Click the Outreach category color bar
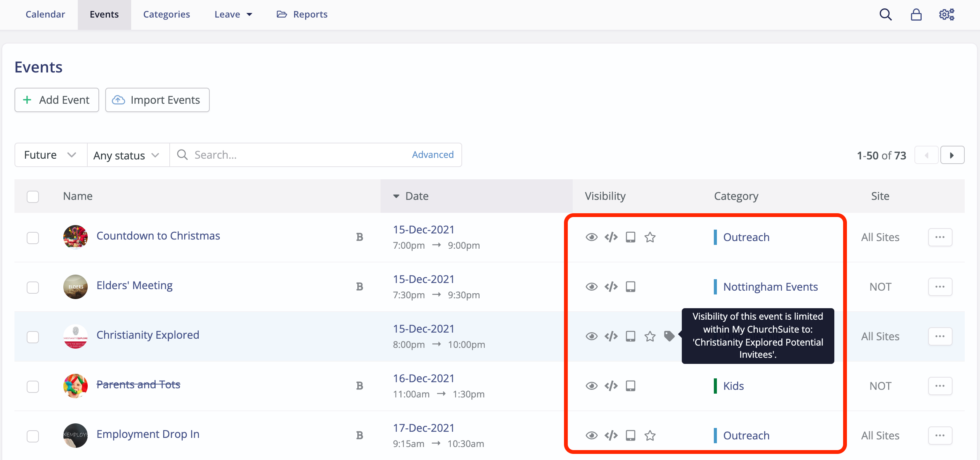Image resolution: width=980 pixels, height=460 pixels. [x=716, y=237]
